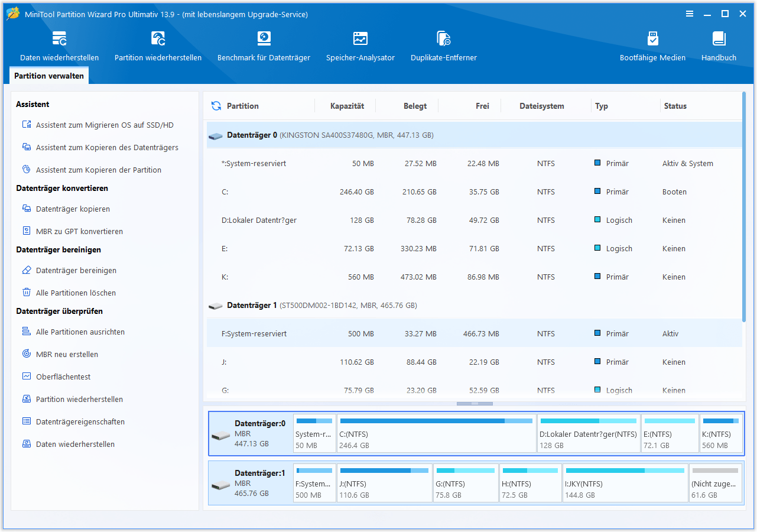Click F:System... 500 MB block in map

click(x=314, y=483)
